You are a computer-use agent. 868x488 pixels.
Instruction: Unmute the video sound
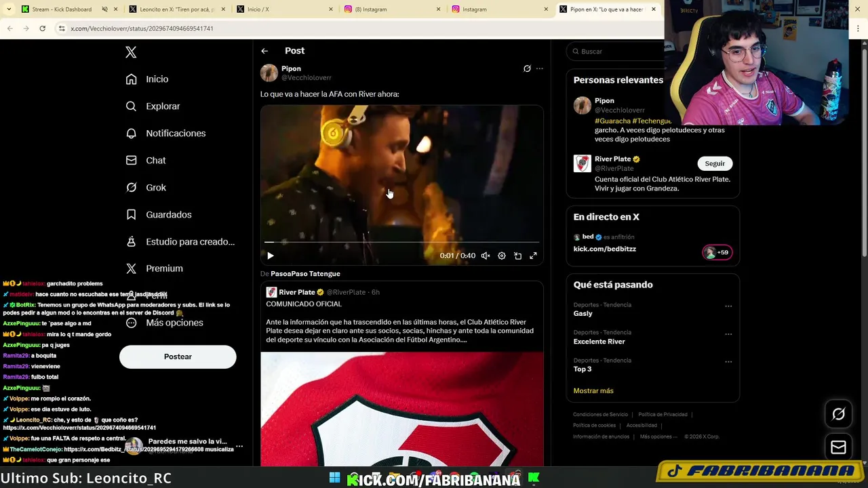pos(486,256)
